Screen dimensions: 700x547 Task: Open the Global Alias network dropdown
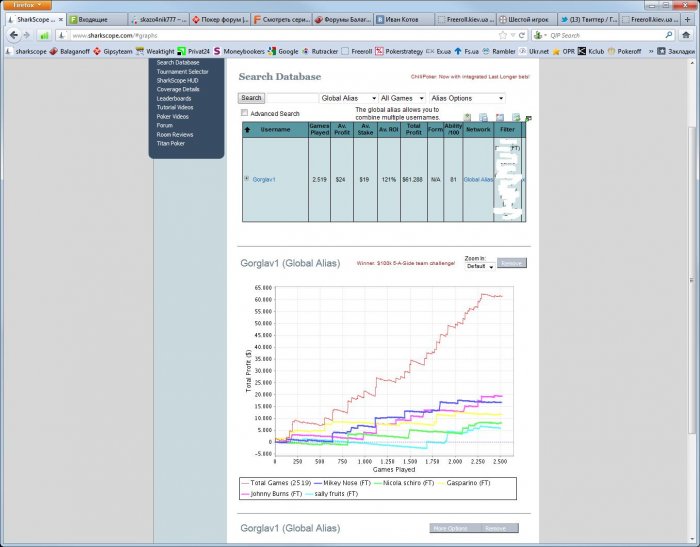tap(349, 98)
